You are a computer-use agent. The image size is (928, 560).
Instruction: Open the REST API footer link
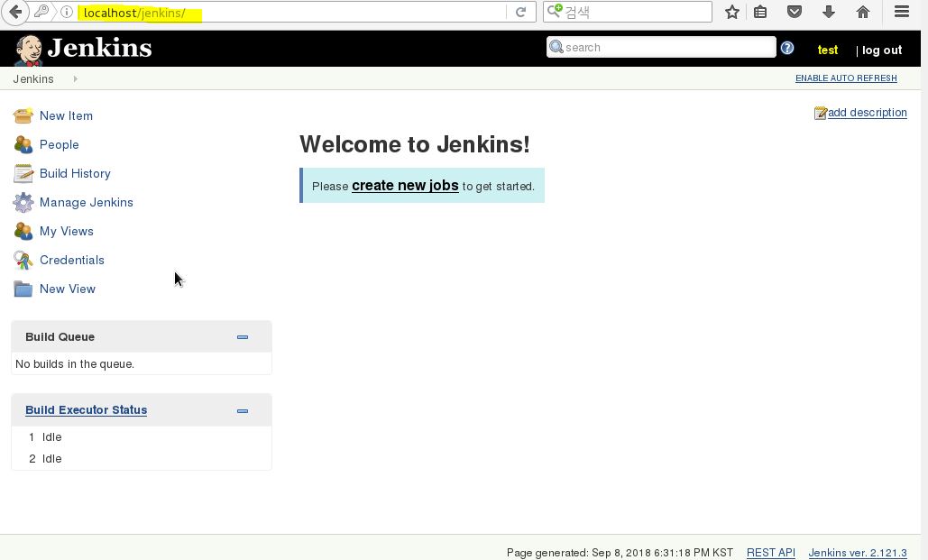click(x=770, y=552)
